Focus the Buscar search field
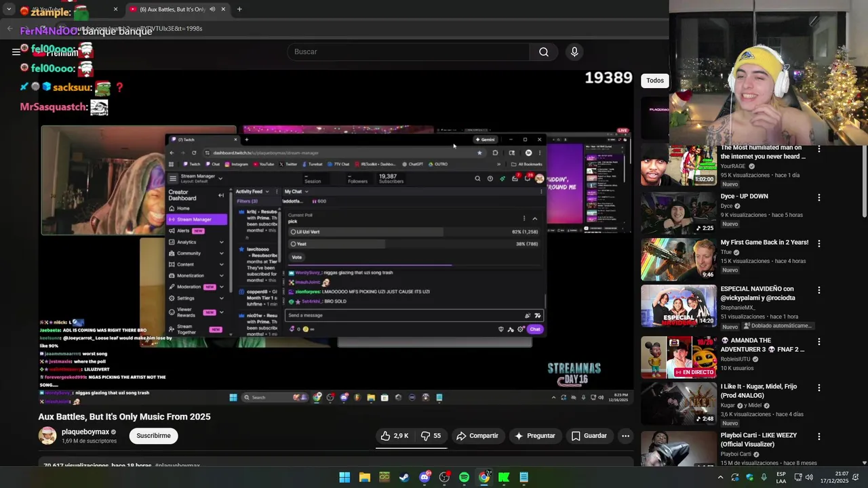Image resolution: width=868 pixels, height=488 pixels. pyautogui.click(x=408, y=52)
